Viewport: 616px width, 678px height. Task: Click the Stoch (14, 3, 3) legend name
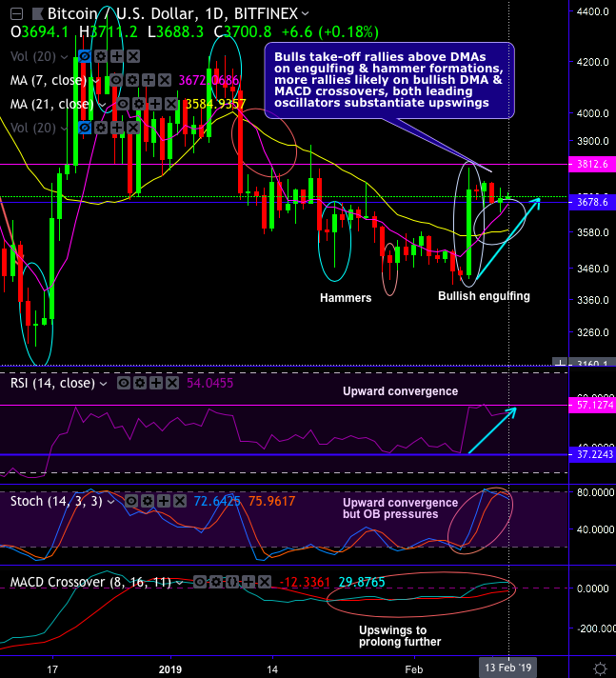click(x=56, y=501)
